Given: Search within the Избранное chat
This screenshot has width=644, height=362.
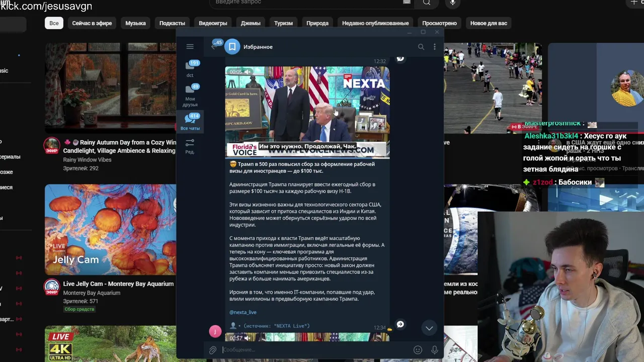Looking at the screenshot, I should click(421, 47).
